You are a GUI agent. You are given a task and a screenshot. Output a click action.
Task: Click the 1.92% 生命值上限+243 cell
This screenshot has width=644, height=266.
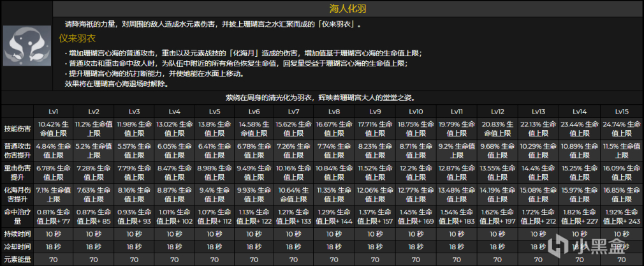(x=622, y=217)
